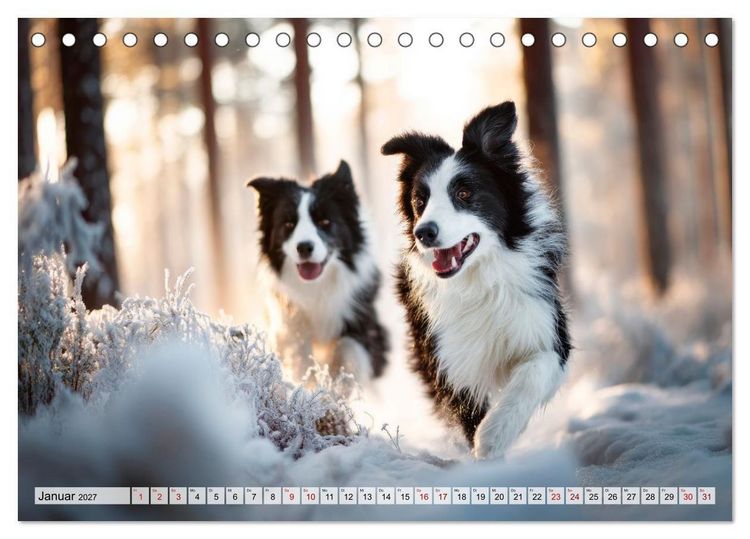Select the date cell numbered 15
The height and width of the screenshot is (539, 750).
tap(405, 495)
